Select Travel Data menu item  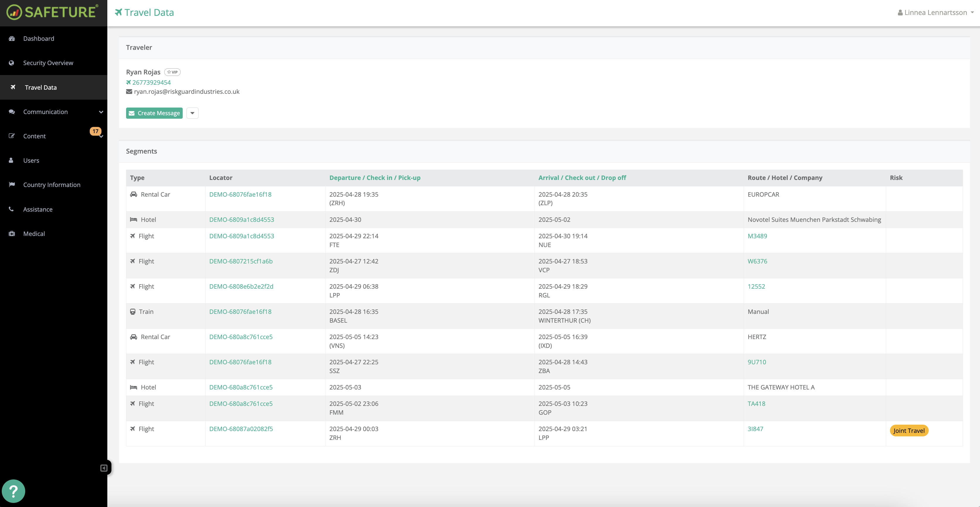point(40,87)
